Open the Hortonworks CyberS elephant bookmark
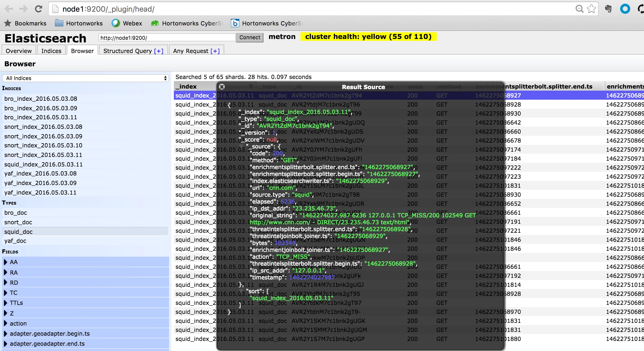644x351 pixels. [x=186, y=23]
